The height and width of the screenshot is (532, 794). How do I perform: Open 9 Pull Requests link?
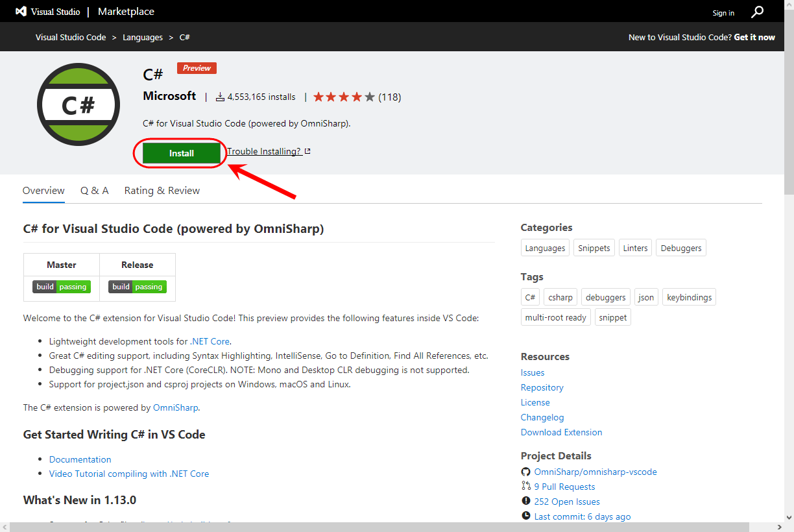pos(564,487)
